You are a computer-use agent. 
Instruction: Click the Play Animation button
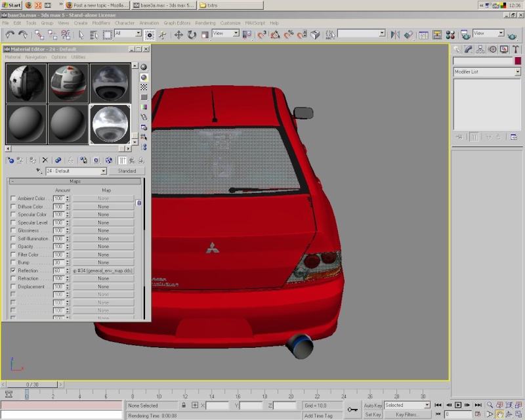pos(458,405)
